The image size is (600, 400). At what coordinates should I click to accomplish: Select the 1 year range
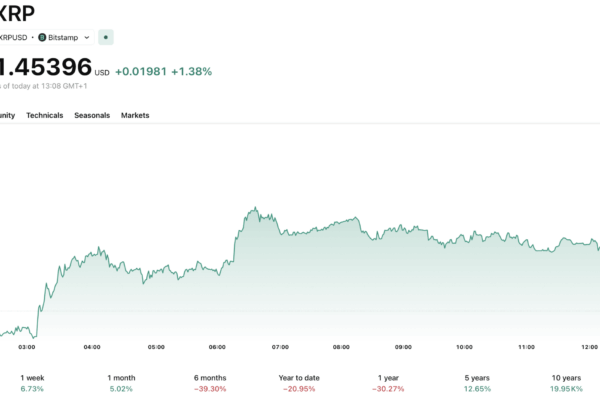point(389,383)
